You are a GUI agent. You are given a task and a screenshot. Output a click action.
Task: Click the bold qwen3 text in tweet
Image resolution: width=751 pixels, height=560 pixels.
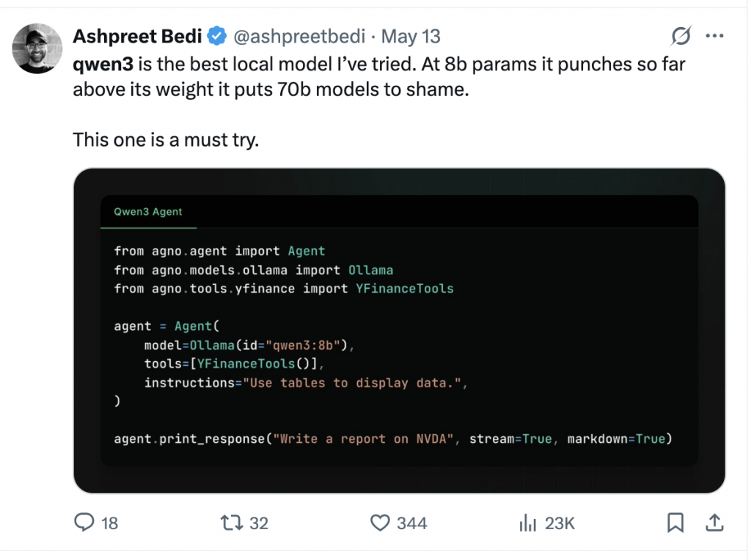point(103,65)
